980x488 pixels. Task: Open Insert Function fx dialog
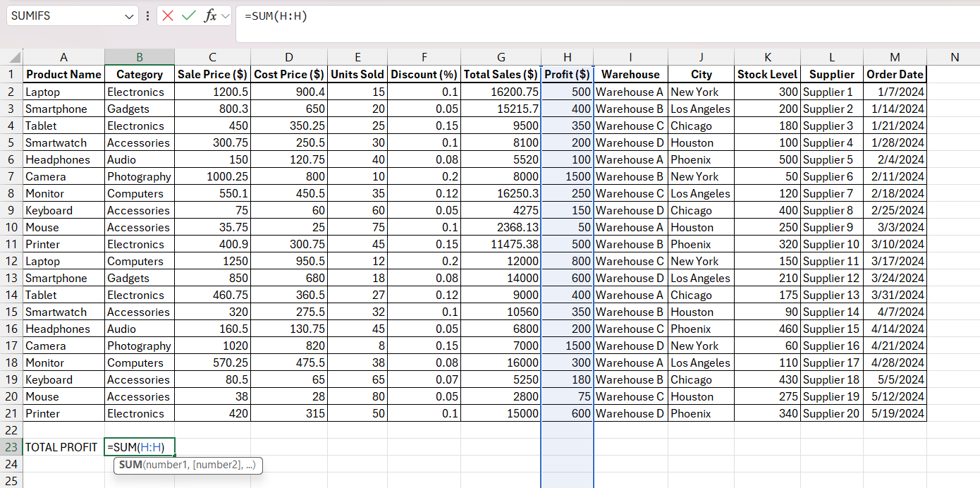click(x=210, y=16)
